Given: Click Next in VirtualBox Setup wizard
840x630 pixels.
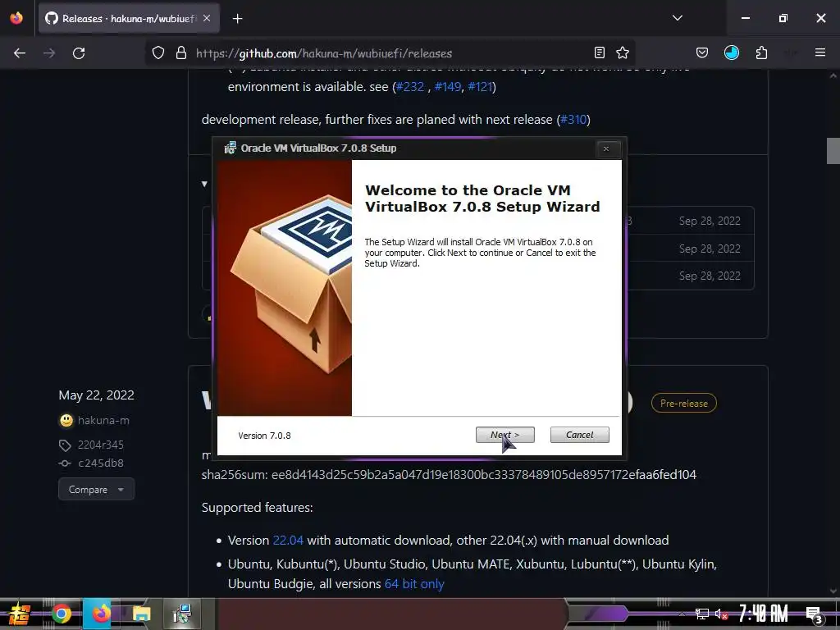Looking at the screenshot, I should (504, 435).
